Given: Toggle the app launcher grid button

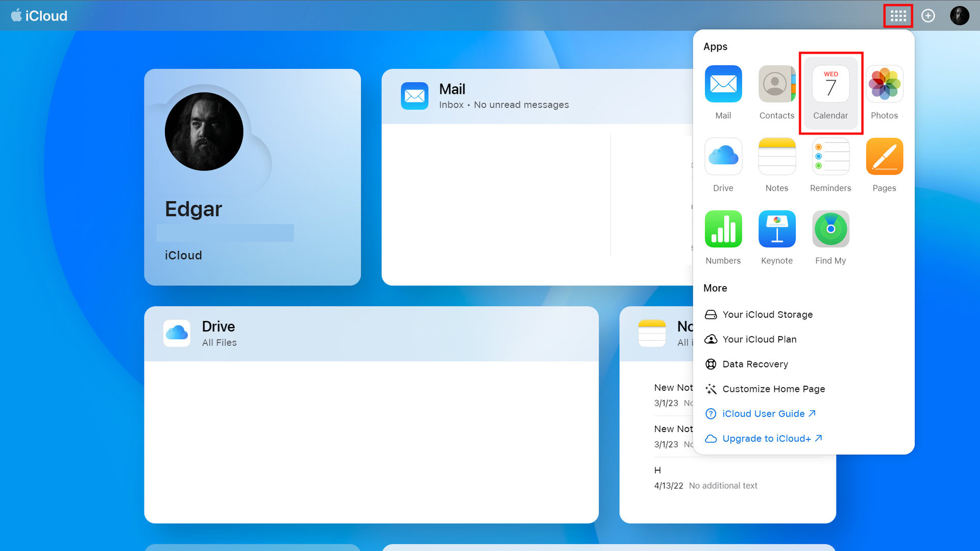Looking at the screenshot, I should (898, 16).
